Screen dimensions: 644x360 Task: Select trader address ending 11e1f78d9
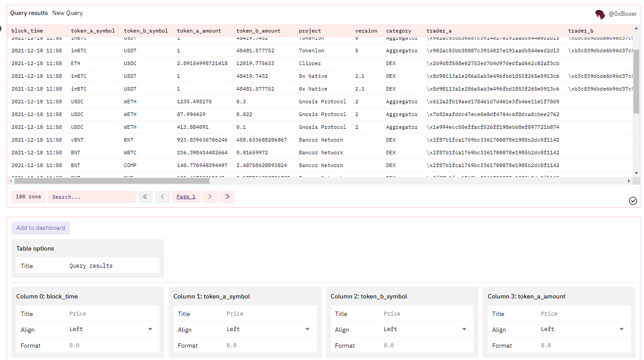tap(493, 102)
